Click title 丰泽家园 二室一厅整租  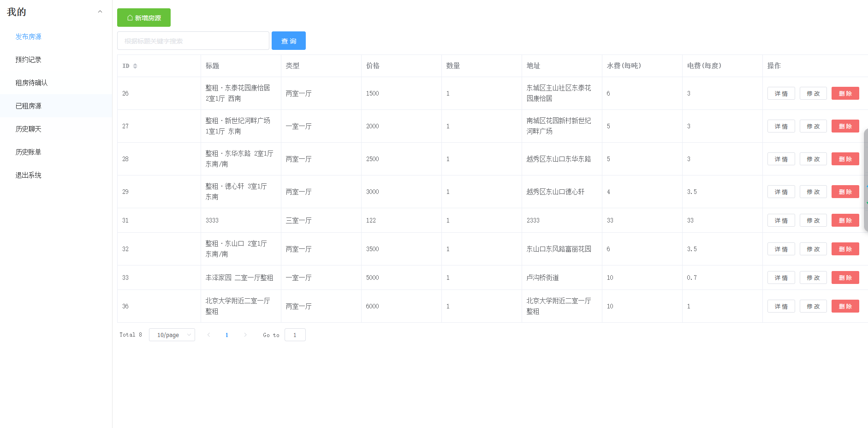(239, 277)
